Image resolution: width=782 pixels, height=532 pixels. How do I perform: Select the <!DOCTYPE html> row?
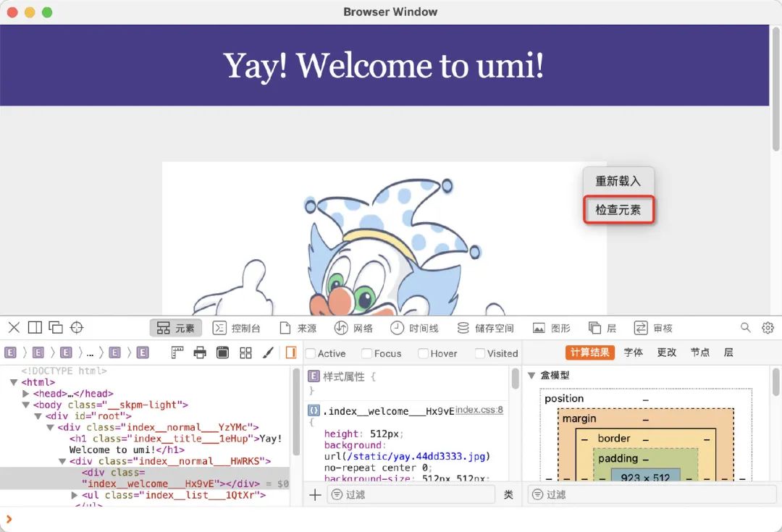point(64,371)
